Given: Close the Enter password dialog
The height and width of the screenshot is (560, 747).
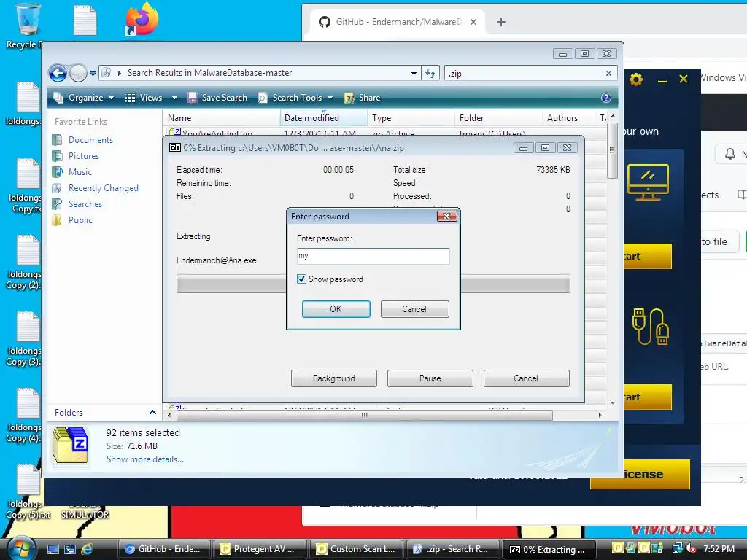Looking at the screenshot, I should 447,216.
